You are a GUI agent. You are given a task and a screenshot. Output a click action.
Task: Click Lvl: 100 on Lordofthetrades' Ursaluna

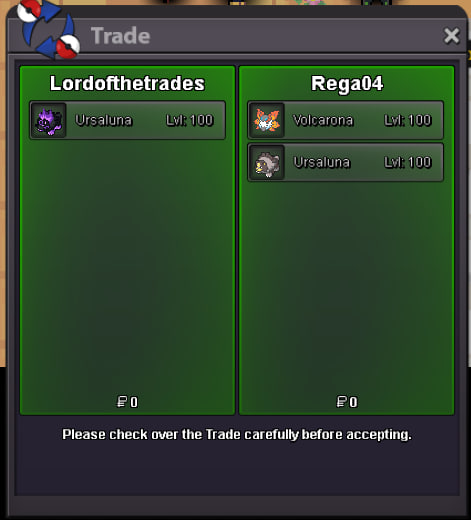coord(190,120)
